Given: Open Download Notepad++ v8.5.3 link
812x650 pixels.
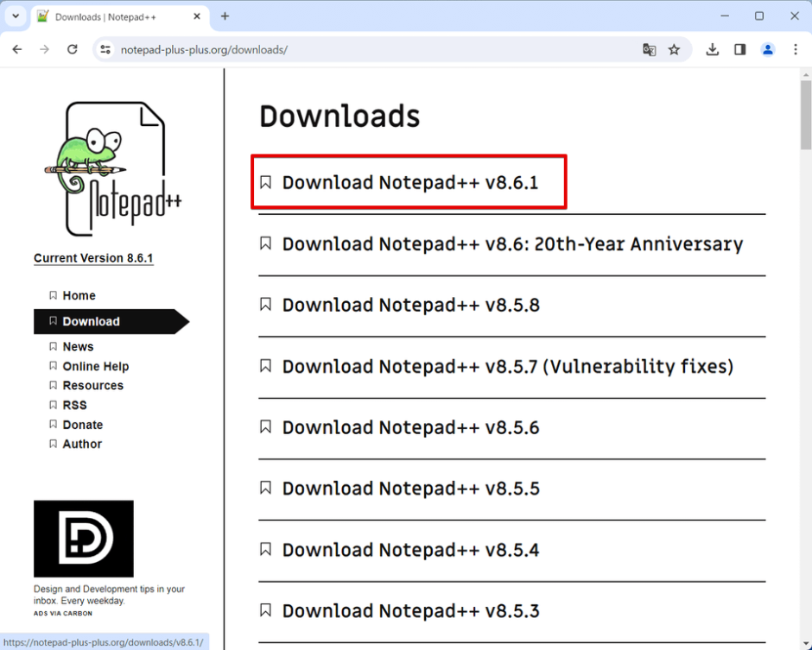Looking at the screenshot, I should [x=410, y=610].
